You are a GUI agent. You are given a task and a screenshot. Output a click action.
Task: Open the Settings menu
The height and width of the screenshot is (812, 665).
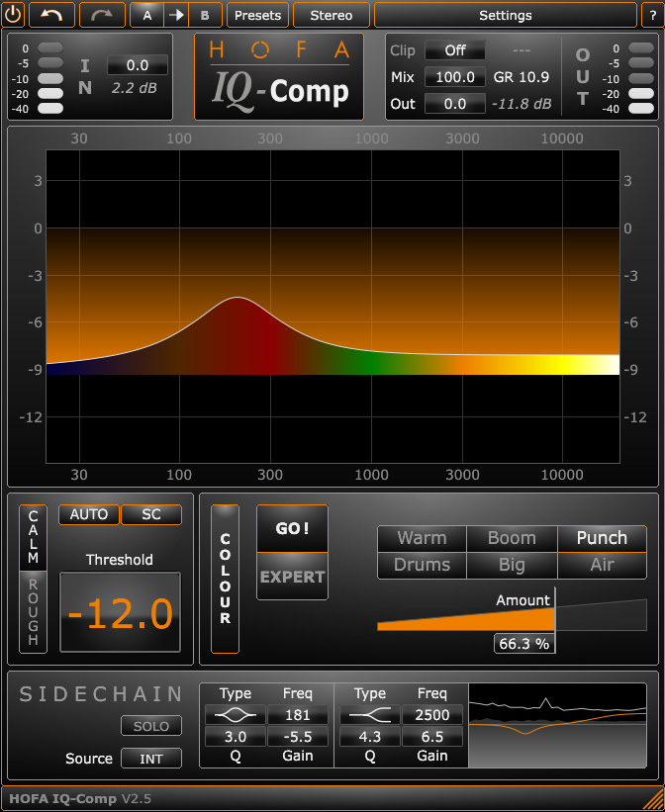(506, 15)
